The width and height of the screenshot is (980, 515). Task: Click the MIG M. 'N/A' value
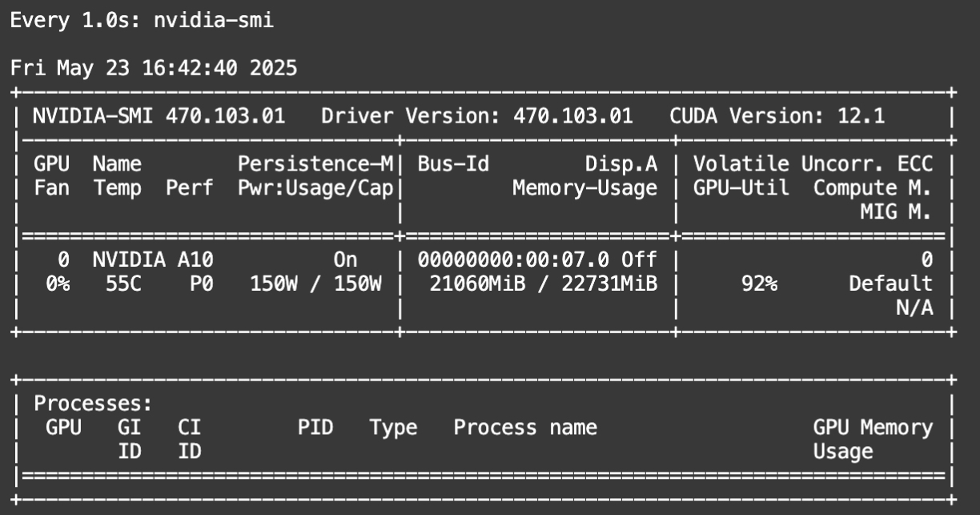(915, 308)
